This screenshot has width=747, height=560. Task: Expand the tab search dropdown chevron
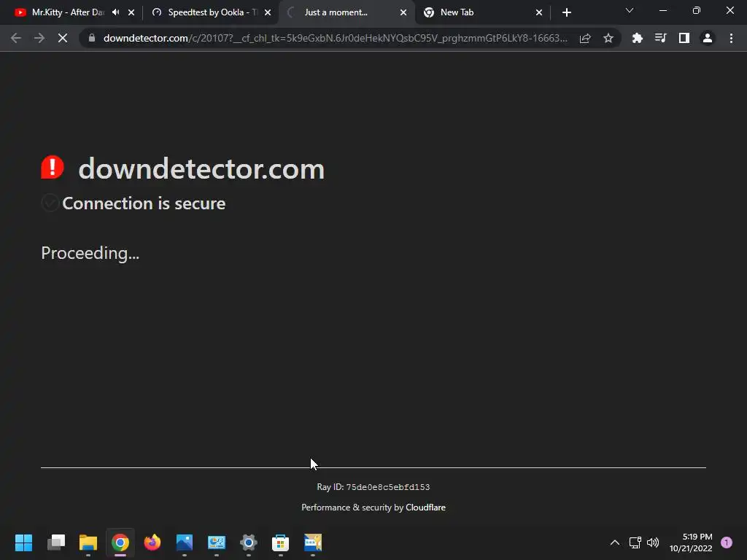[630, 10]
